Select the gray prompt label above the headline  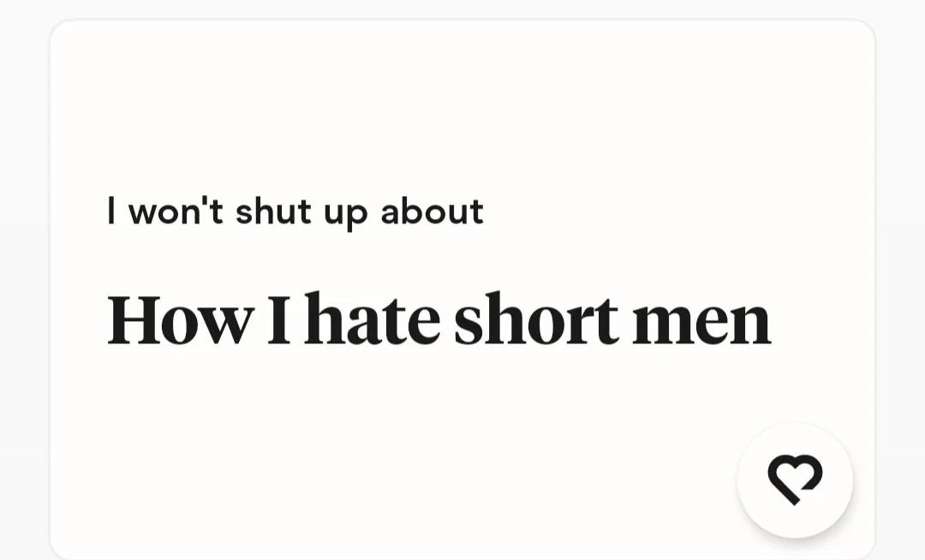point(295,211)
